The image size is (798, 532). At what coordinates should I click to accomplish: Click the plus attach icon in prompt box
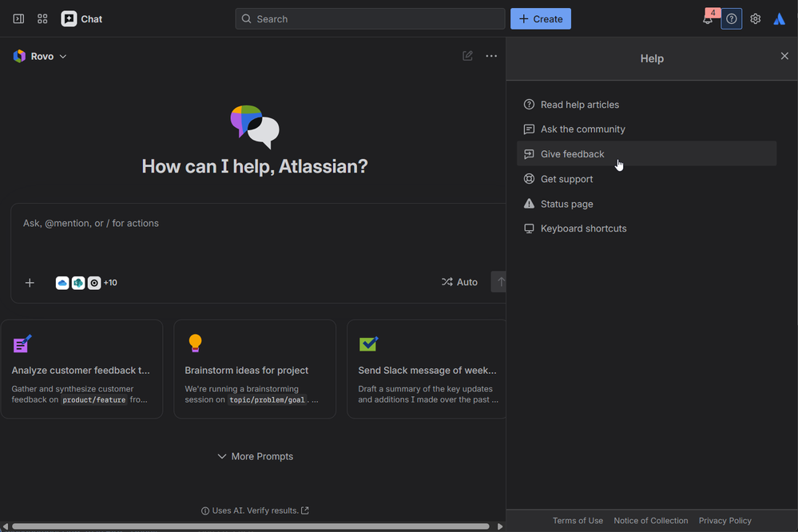(x=30, y=283)
